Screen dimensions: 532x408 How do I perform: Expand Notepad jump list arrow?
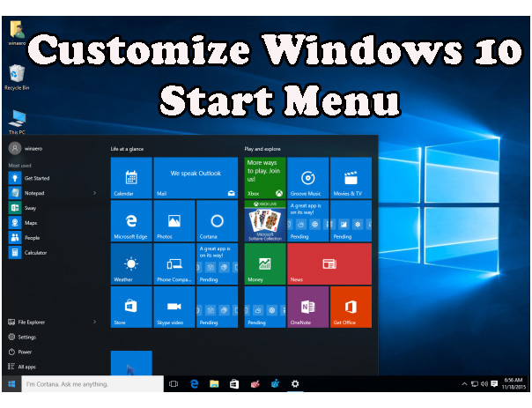(94, 193)
